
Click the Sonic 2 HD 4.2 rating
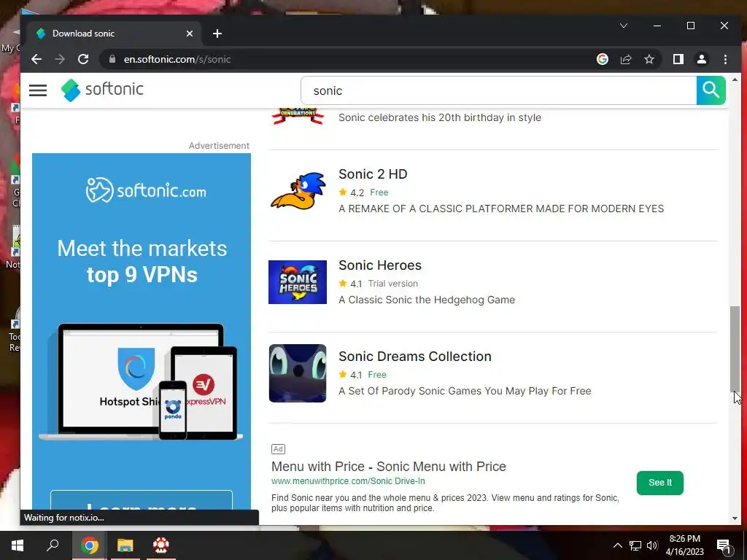352,192
